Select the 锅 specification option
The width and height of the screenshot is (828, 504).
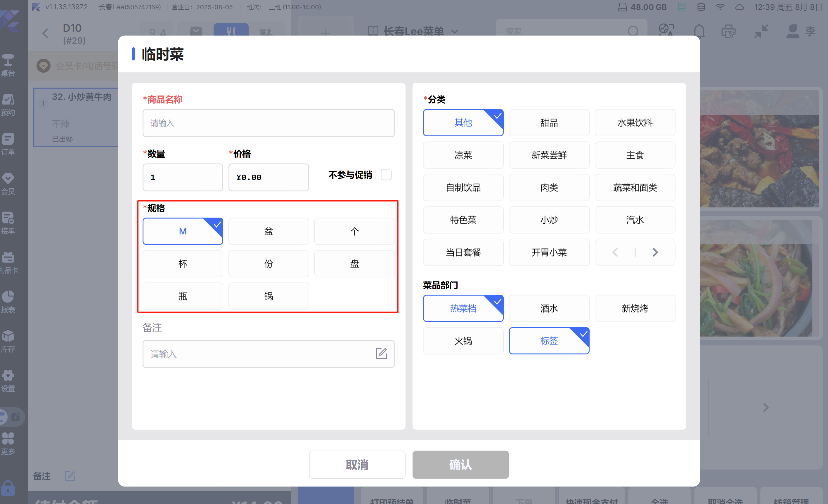coord(269,296)
